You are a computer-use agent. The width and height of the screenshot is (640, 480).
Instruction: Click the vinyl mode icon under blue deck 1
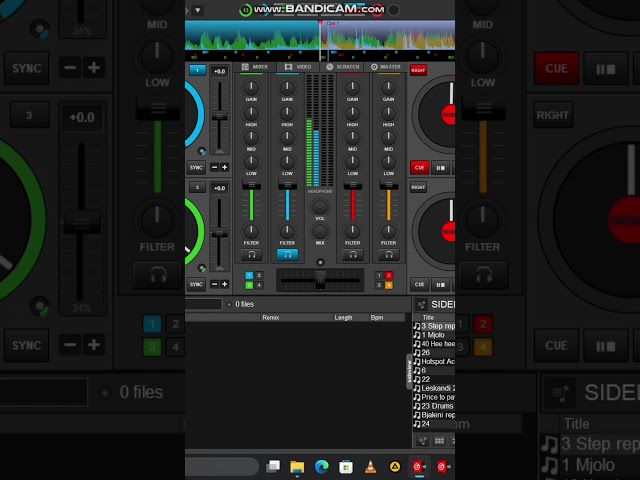coord(202,151)
